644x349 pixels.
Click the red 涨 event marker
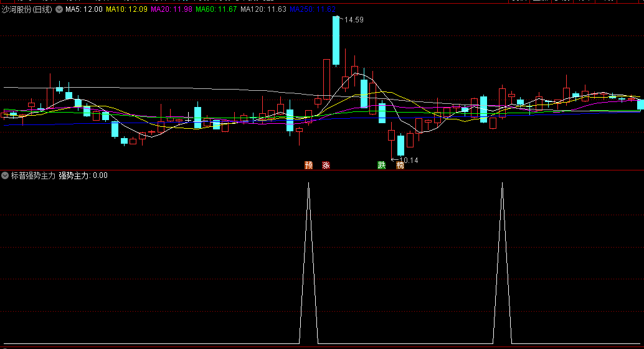[326, 165]
